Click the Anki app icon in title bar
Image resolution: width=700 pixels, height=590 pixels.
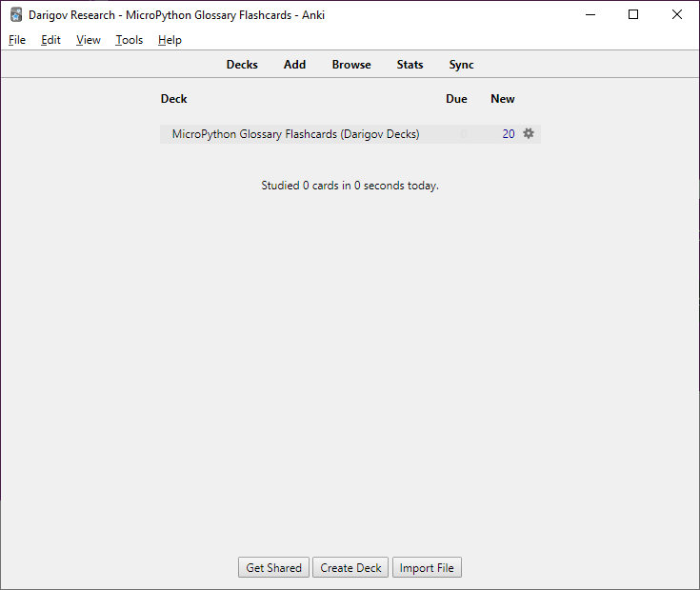pos(16,14)
